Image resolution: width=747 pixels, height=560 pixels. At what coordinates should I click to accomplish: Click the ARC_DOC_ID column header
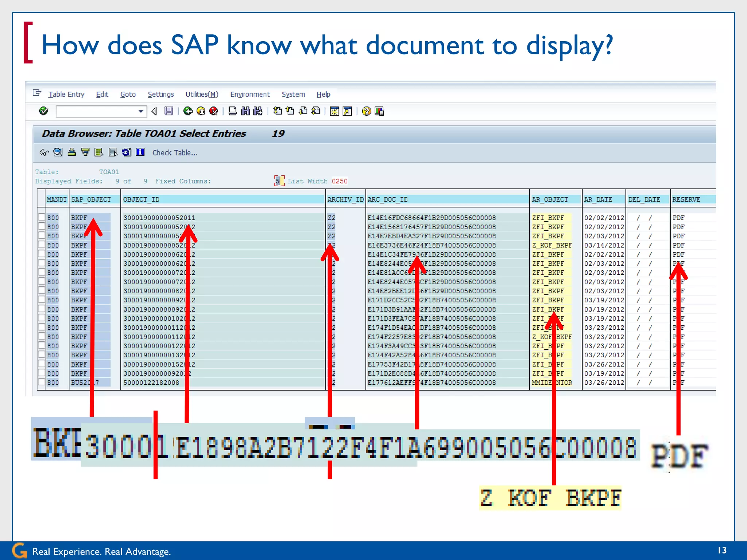point(448,199)
